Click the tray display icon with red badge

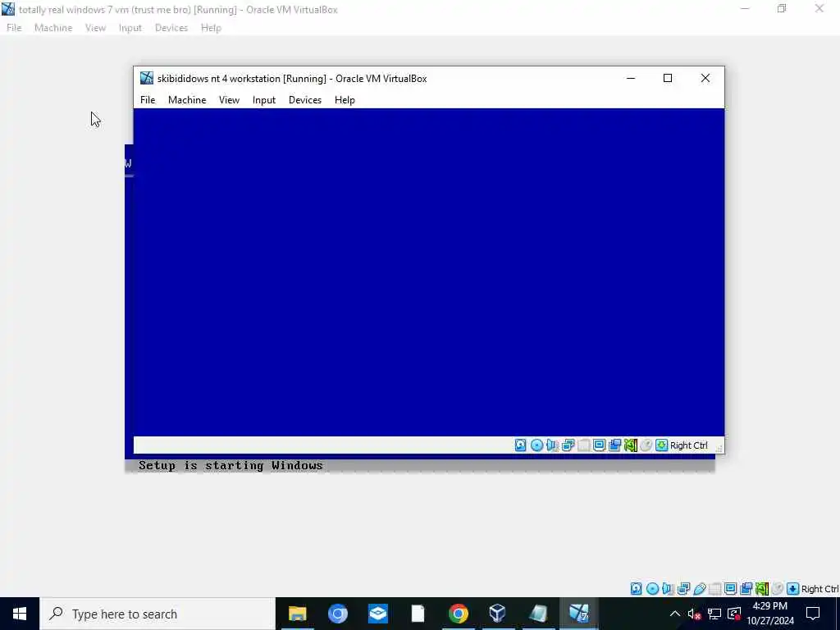(734, 614)
